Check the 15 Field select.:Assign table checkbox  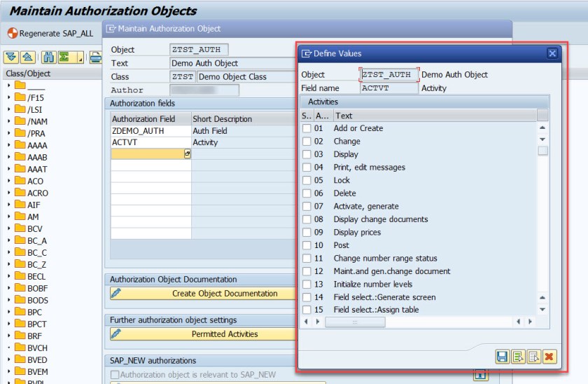tap(307, 310)
